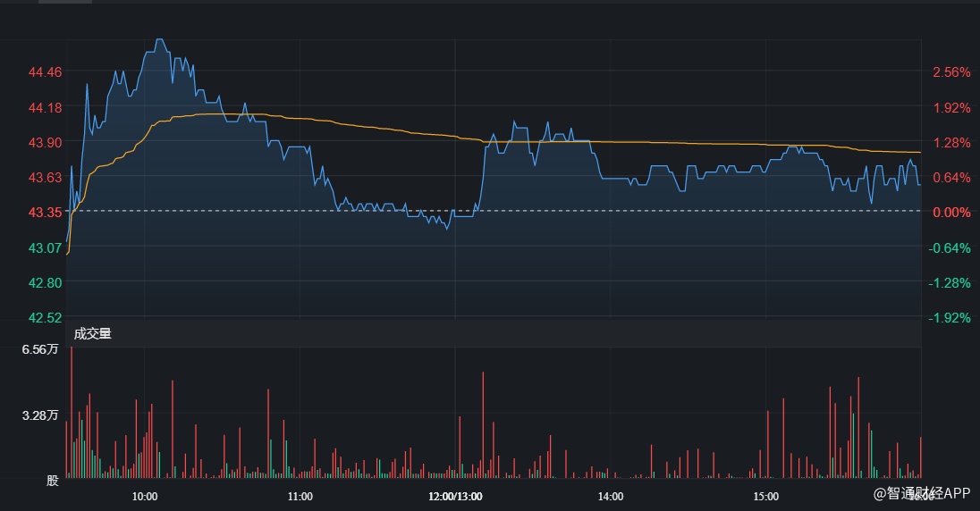Click the 15:00 time axis label

click(x=765, y=497)
